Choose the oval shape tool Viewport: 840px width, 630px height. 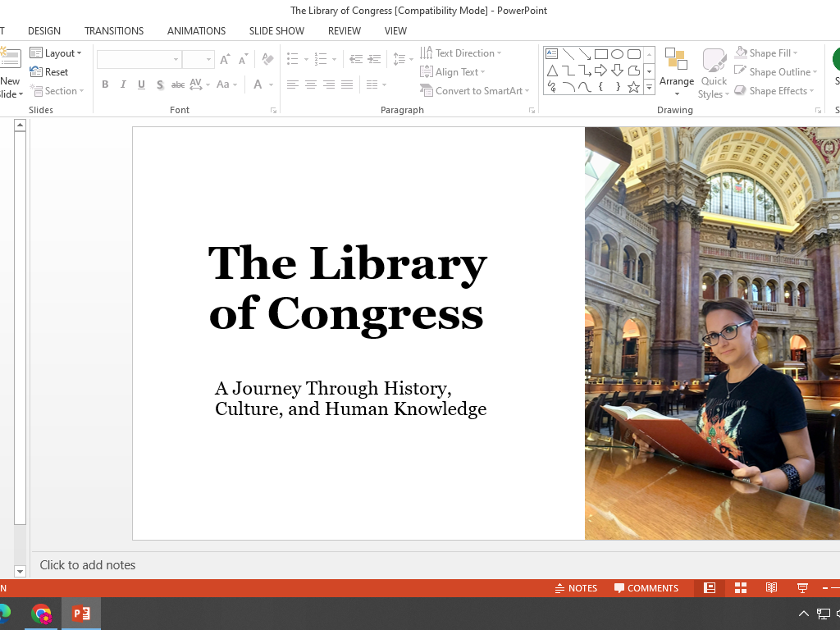pos(617,54)
